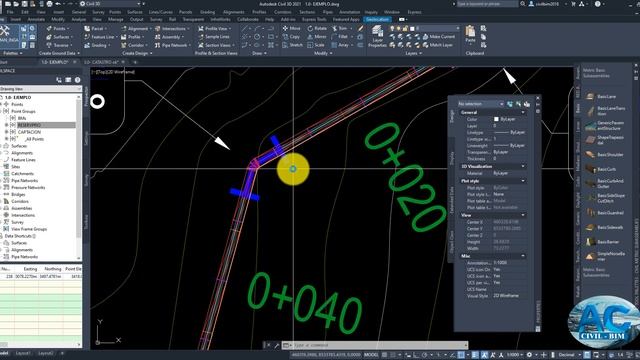The width and height of the screenshot is (640, 360).
Task: Select the Copy tool in Modify
Action: pyautogui.click(x=291, y=37)
